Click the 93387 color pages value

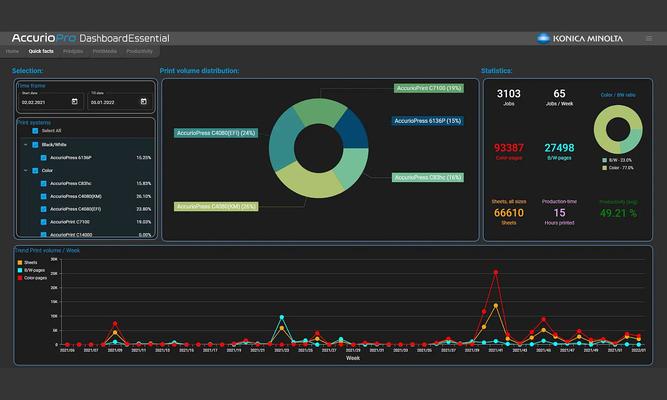(509, 148)
